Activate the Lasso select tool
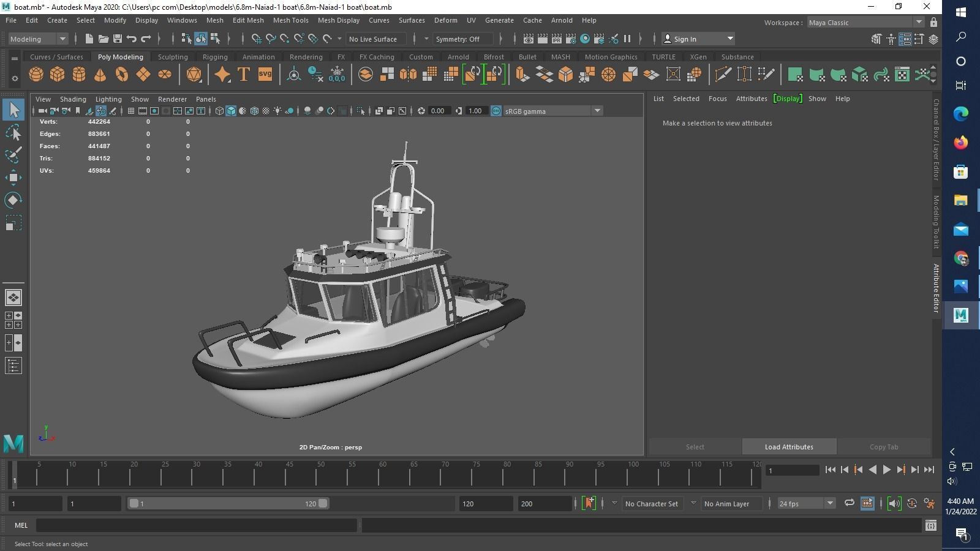The height and width of the screenshot is (551, 980). pos(13,132)
